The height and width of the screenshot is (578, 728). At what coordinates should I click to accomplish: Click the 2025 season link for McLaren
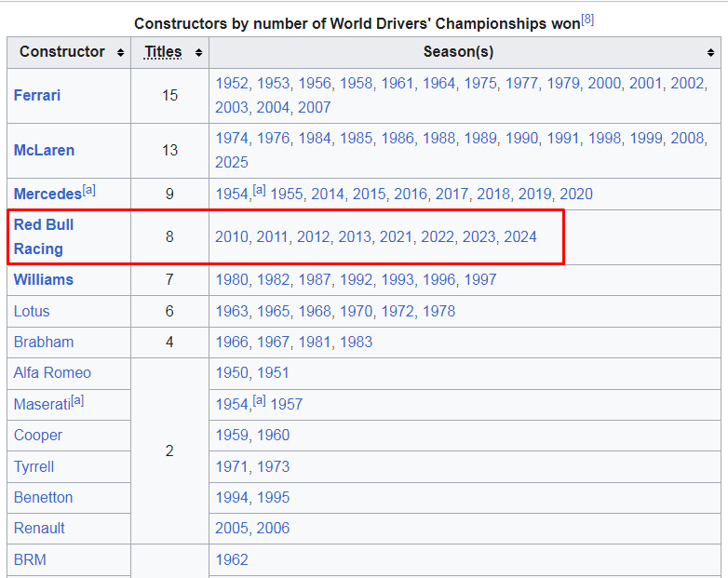pos(232,162)
